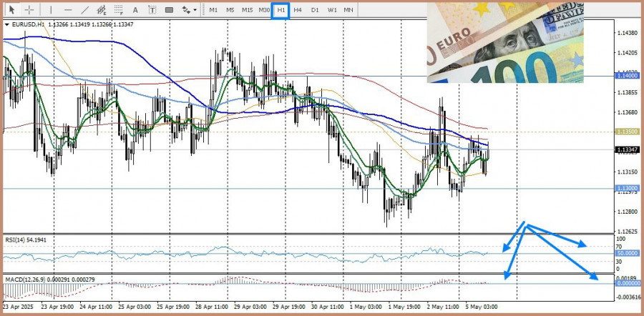Switch to M1 timeframe
This screenshot has height=316, width=644.
click(213, 10)
